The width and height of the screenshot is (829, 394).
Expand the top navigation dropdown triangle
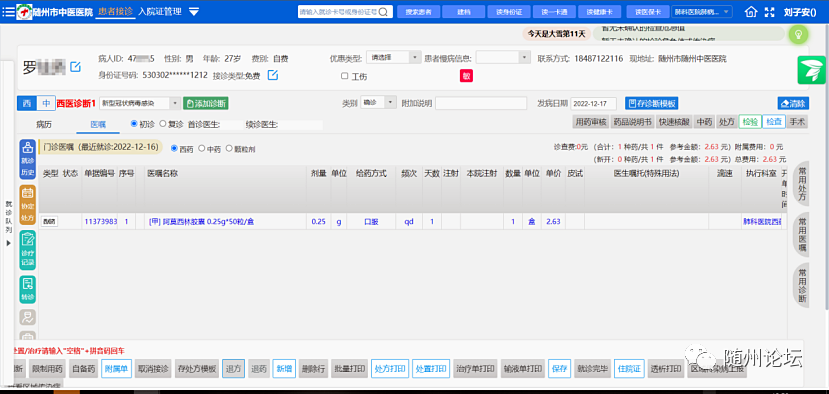194,12
